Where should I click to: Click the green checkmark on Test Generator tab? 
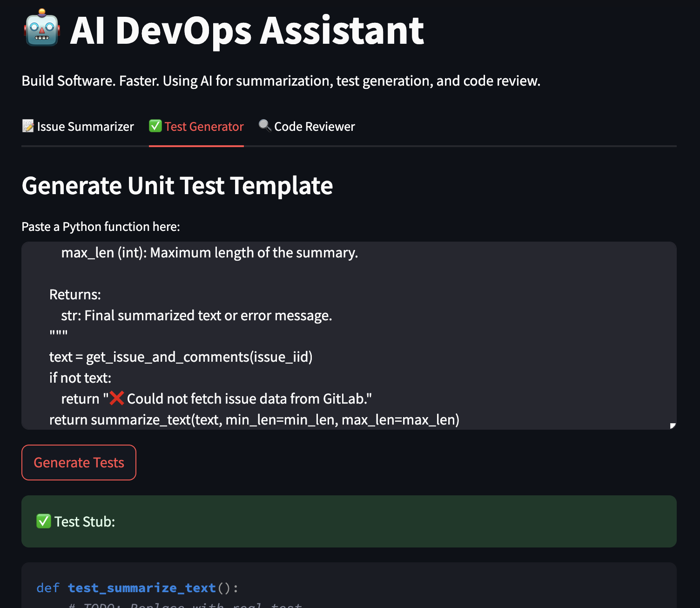coord(155,126)
